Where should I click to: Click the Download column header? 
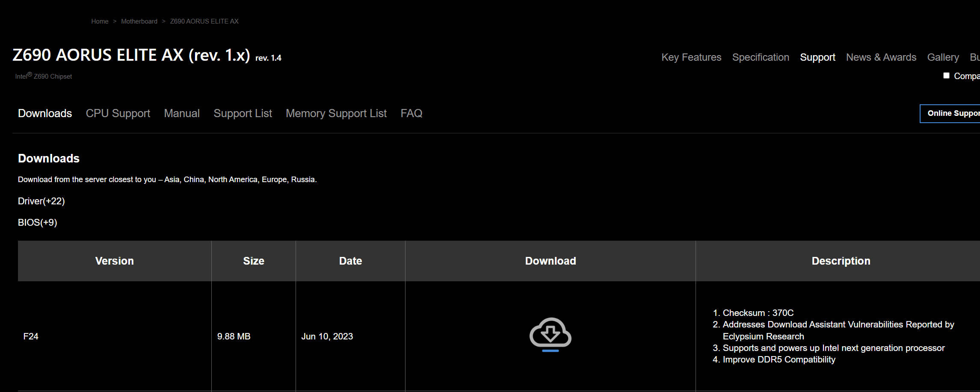pos(551,261)
